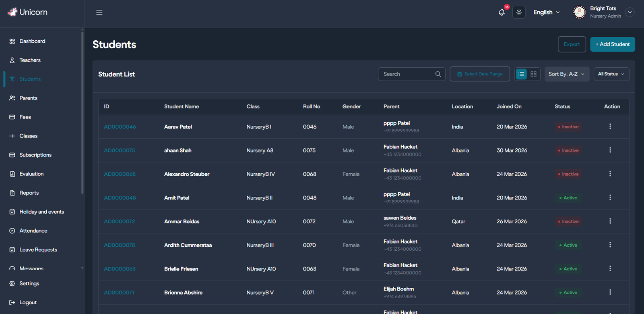Click the Roll No column header
644x314 pixels.
(x=312, y=106)
